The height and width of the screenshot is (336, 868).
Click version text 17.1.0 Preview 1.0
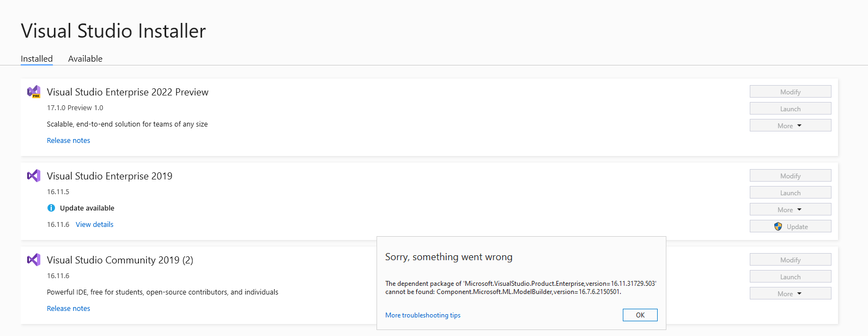(75, 108)
